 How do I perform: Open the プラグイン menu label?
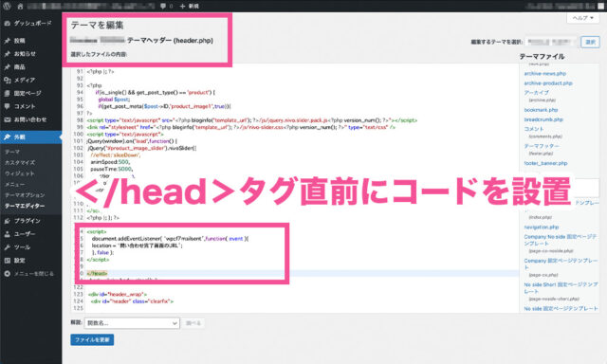point(28,221)
